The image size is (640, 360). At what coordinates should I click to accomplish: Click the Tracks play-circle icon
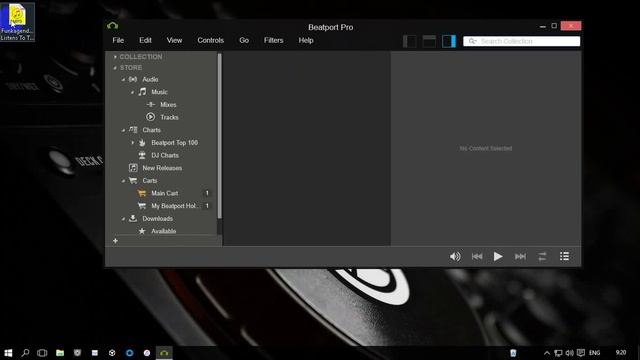pos(151,117)
